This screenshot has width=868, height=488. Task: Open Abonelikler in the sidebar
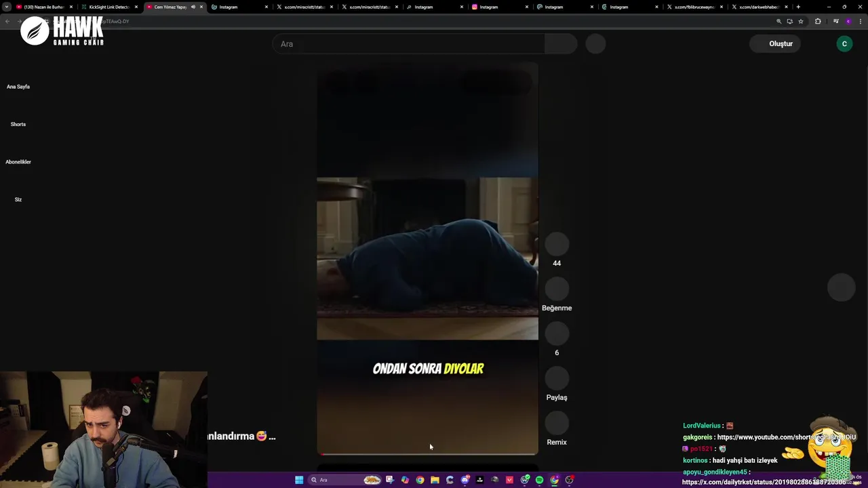[18, 162]
